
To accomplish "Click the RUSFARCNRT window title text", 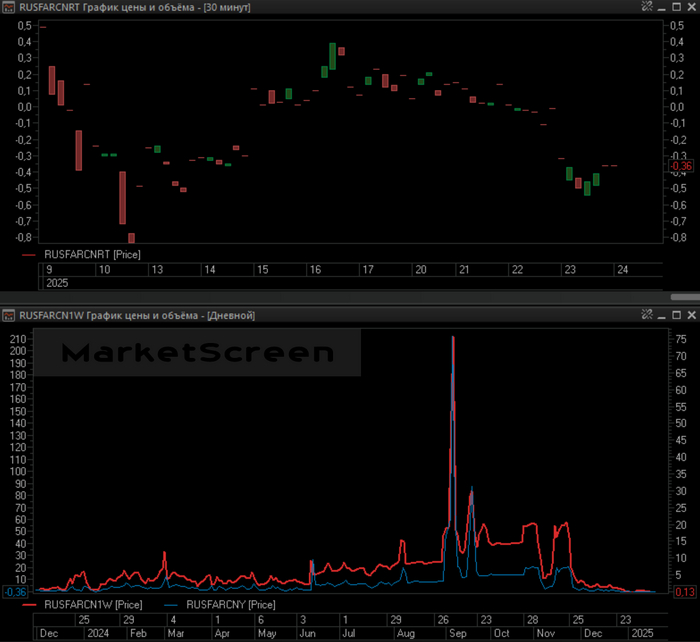I will point(135,8).
